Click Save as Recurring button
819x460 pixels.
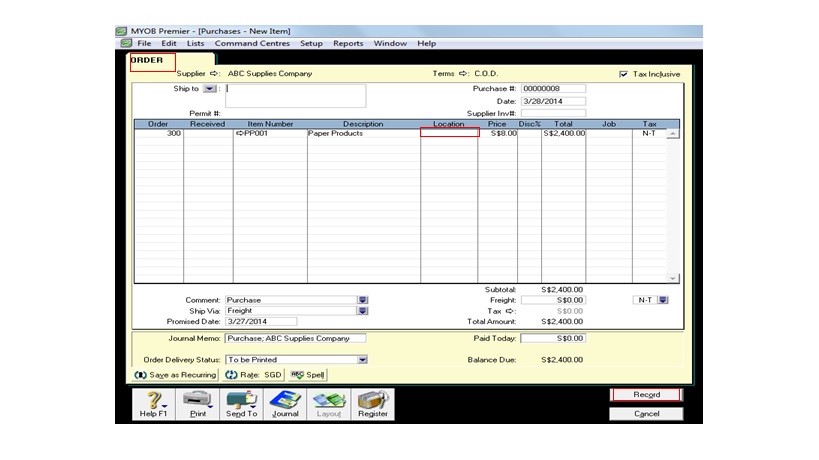(175, 375)
